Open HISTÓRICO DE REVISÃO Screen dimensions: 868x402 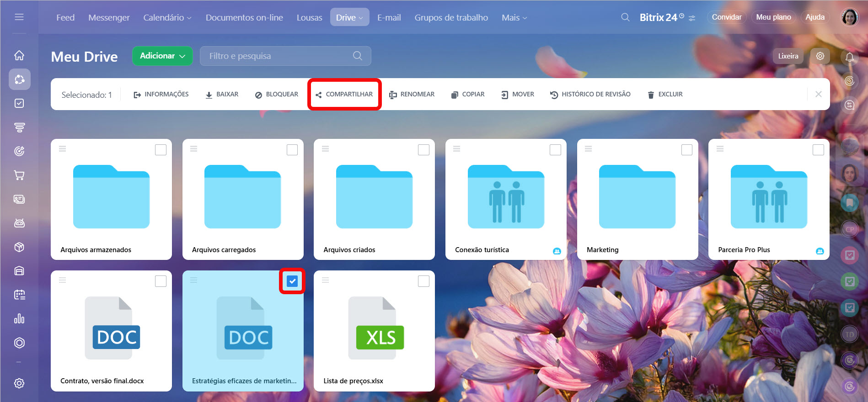(590, 94)
